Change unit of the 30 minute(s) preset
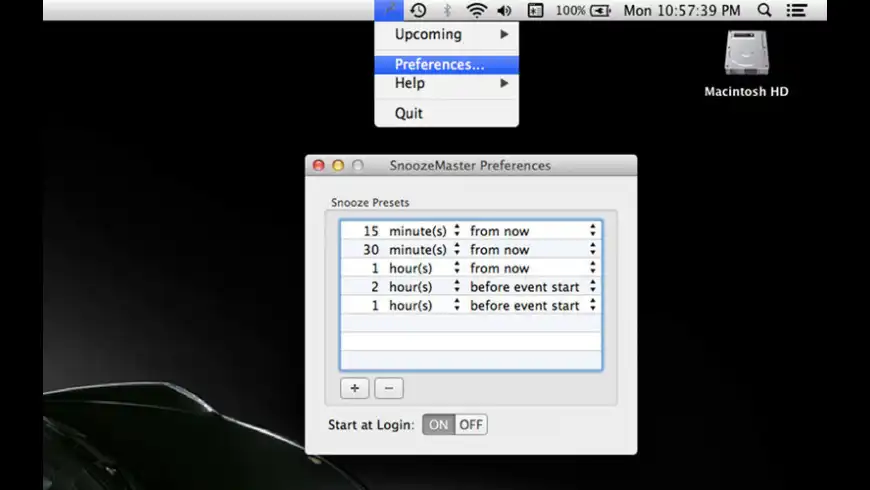 [424, 250]
